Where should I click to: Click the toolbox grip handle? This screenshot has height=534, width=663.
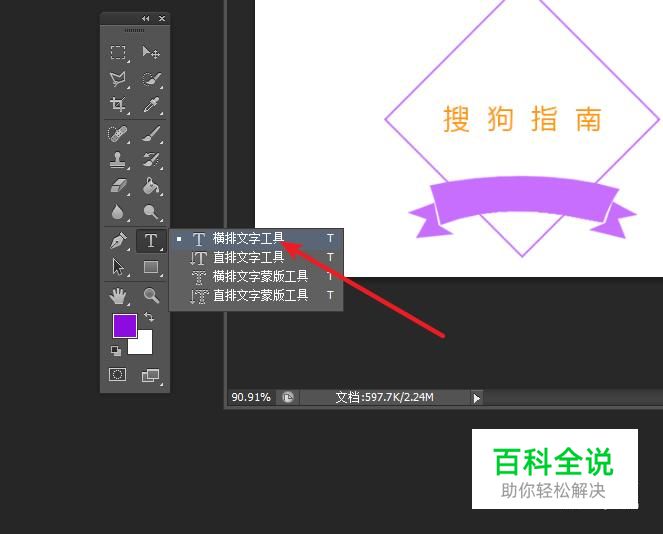click(x=134, y=30)
